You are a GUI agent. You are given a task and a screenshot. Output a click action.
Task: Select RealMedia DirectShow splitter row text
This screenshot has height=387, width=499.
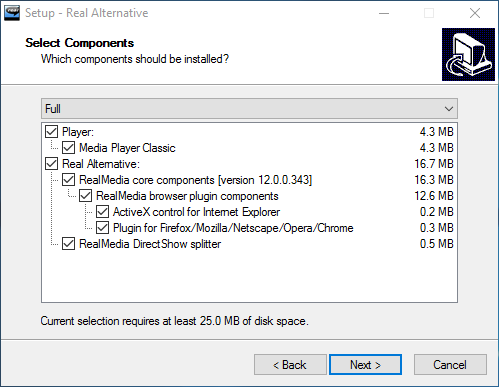coord(150,244)
